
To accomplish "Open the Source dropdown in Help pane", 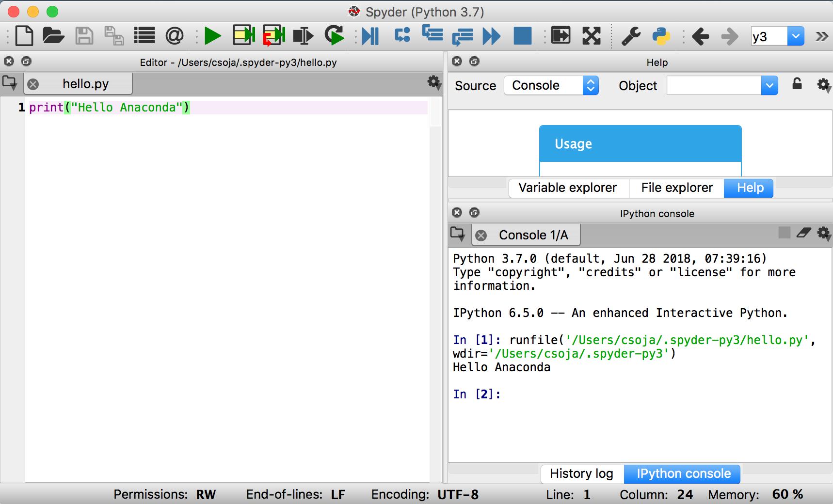I will click(551, 85).
